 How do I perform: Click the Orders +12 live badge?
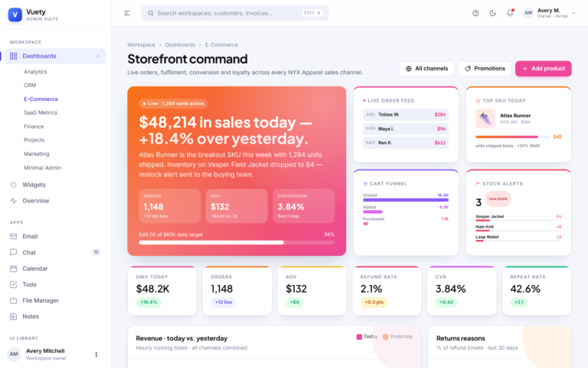click(x=223, y=302)
